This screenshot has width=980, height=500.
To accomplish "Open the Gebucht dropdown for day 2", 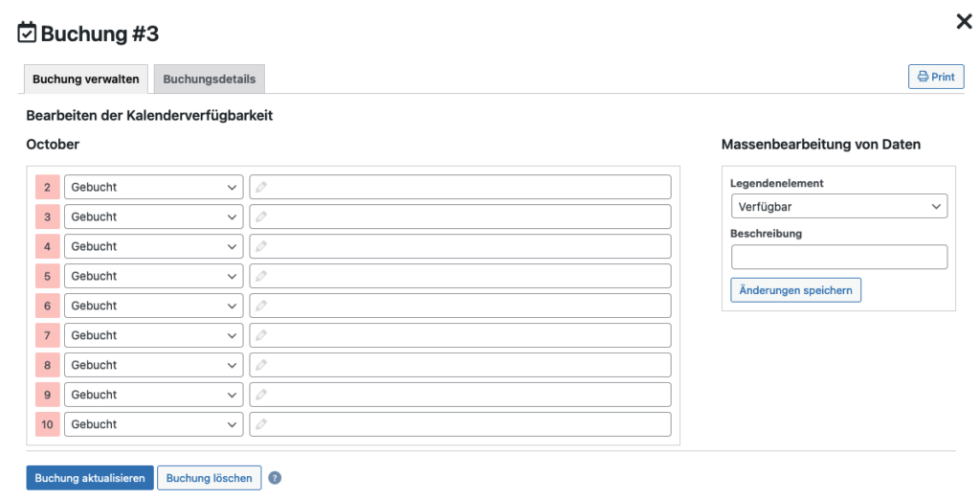I will click(x=153, y=188).
